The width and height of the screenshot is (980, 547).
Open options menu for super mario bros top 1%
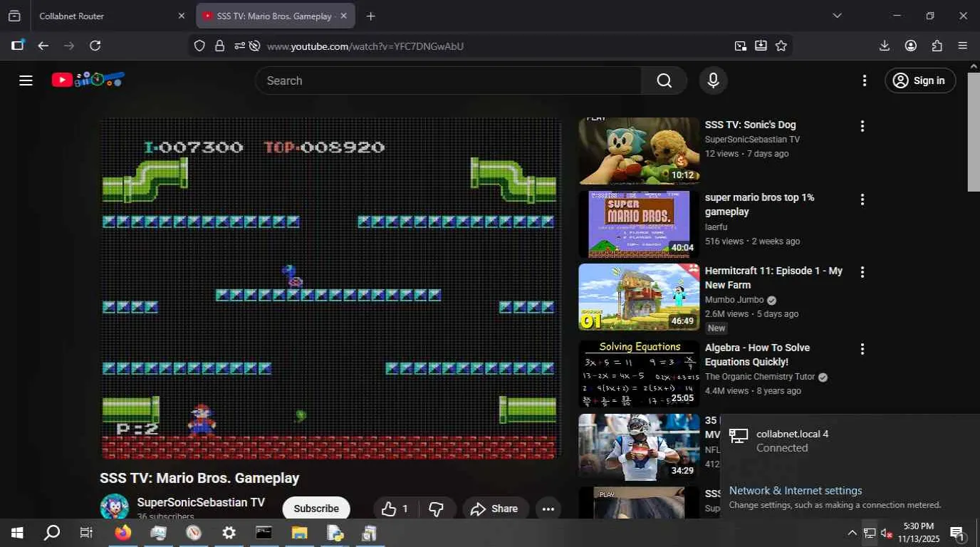[862, 199]
